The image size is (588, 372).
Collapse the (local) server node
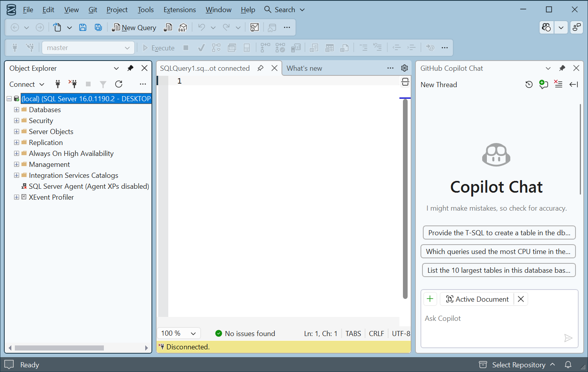[9, 99]
